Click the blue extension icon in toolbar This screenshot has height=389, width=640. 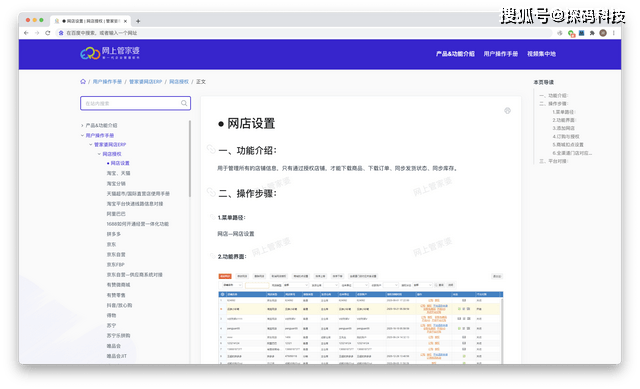click(x=582, y=33)
